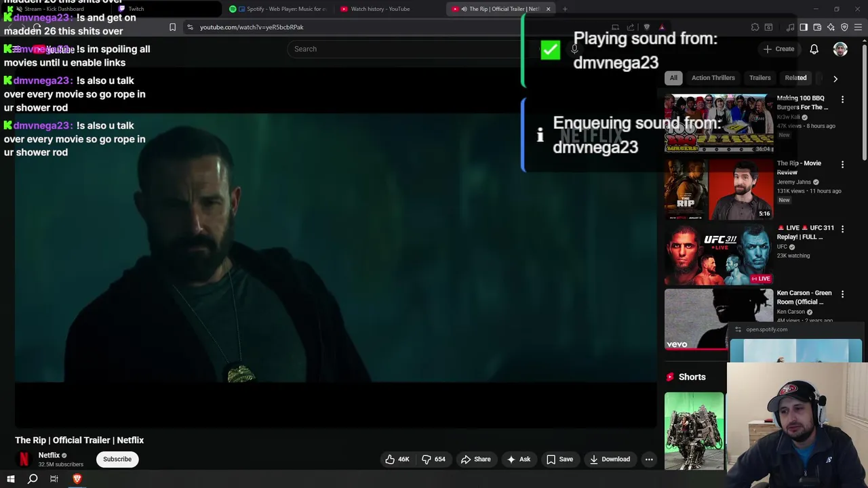Save the video to a playlist
Viewport: 868px width, 488px height.
[x=559, y=459]
